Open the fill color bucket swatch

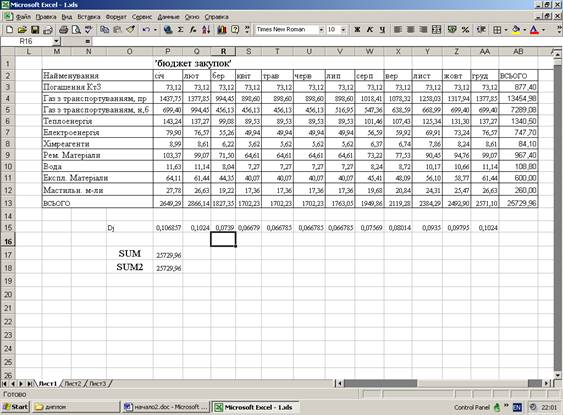click(x=516, y=29)
